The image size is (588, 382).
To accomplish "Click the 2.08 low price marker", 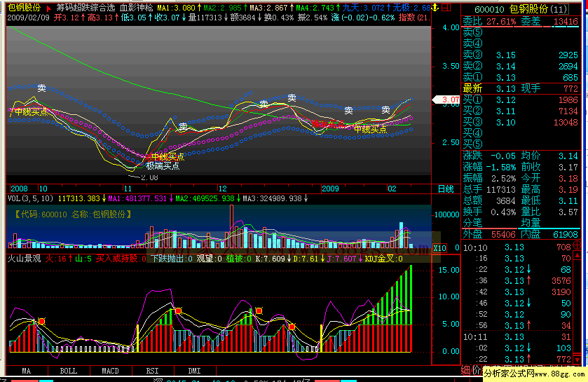I will point(149,177).
